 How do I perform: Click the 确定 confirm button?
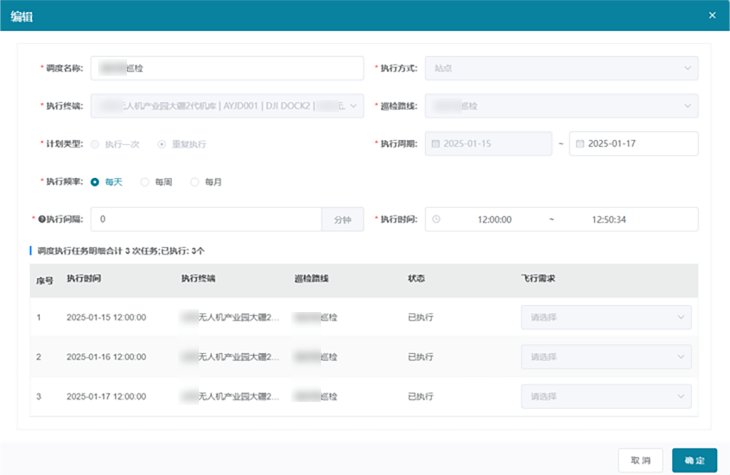tap(694, 460)
